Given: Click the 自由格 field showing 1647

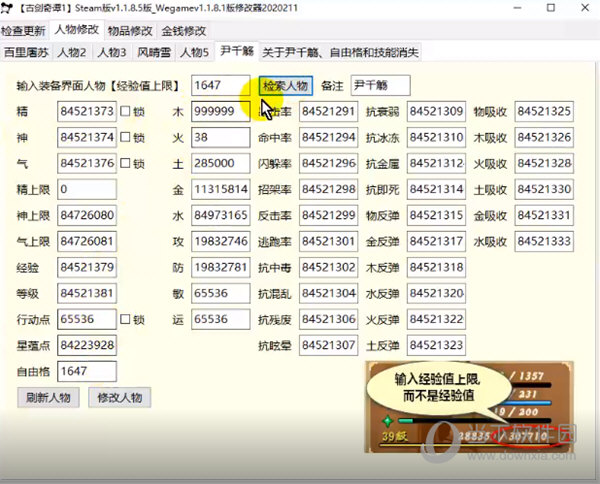Looking at the screenshot, I should coord(87,372).
